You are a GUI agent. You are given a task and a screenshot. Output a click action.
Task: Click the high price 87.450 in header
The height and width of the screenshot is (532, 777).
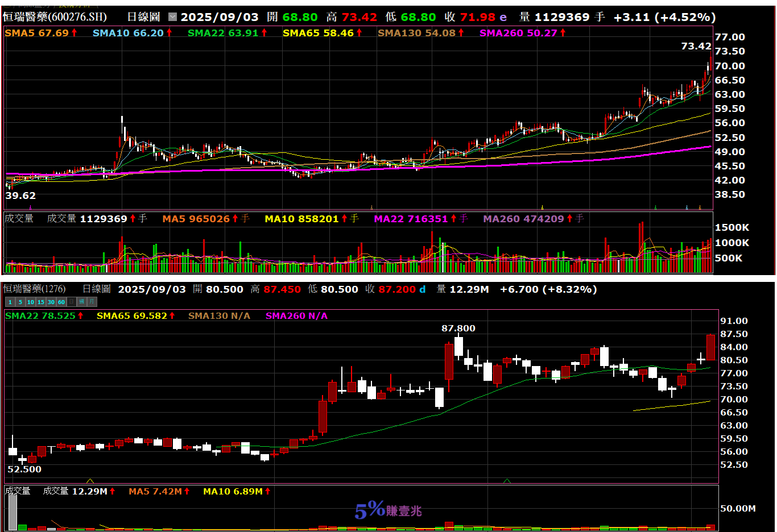(x=282, y=289)
